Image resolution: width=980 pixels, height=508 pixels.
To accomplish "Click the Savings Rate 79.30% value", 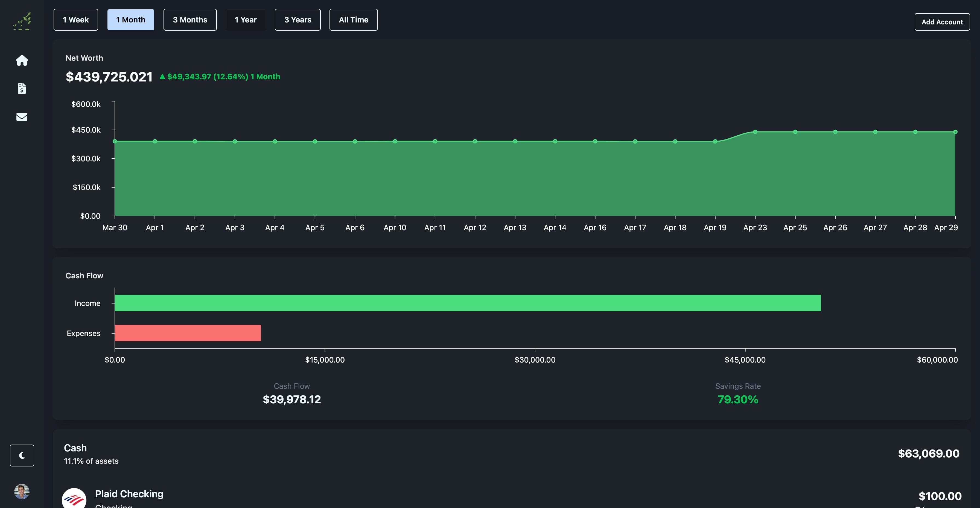I will 738,399.
